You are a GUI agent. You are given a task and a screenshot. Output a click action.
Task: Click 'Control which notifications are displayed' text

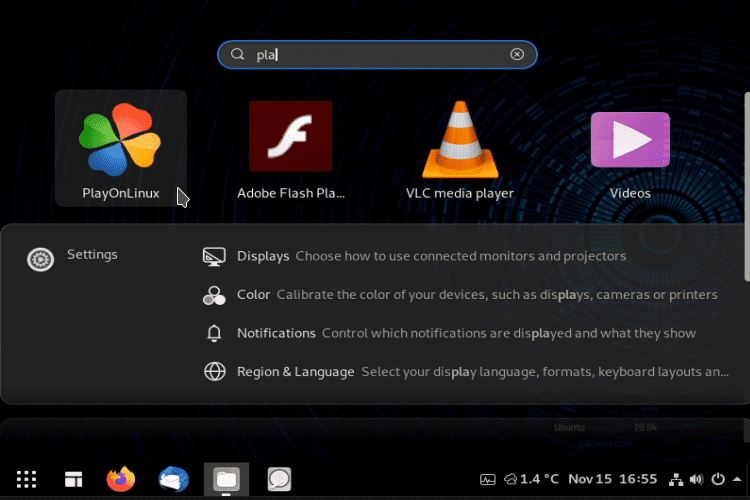[509, 333]
